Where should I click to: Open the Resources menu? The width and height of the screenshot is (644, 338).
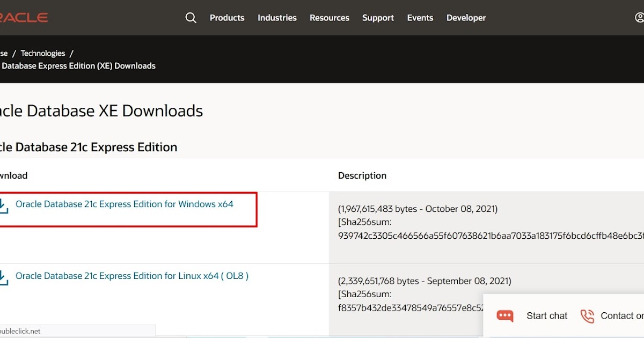click(x=329, y=17)
